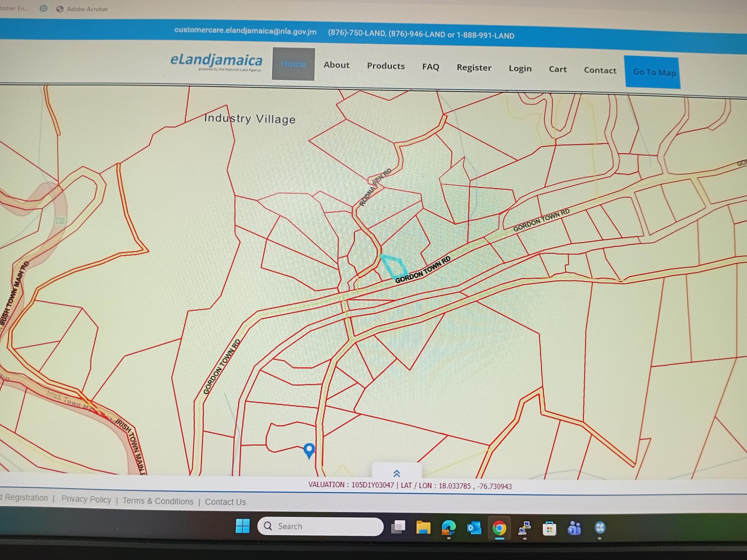Screen dimensions: 747x560
Task: Open the Windows Start menu
Action: pos(243,526)
